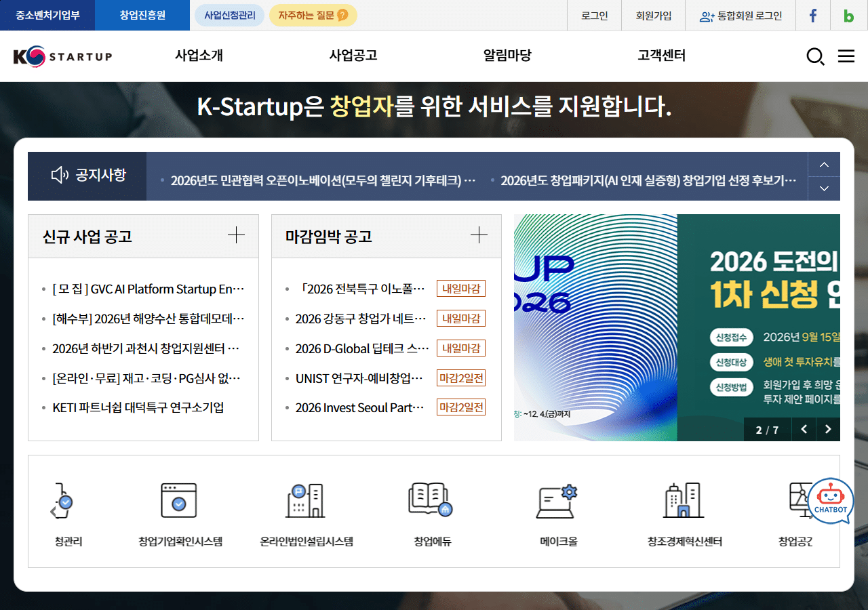Open the search magnifier icon
Viewport: 868px width, 610px height.
[x=815, y=56]
